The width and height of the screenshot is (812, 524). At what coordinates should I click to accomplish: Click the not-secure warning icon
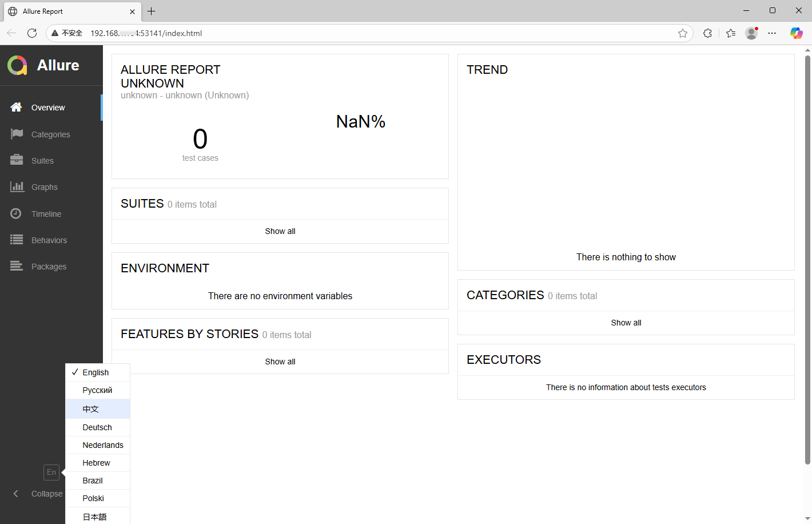(x=55, y=33)
